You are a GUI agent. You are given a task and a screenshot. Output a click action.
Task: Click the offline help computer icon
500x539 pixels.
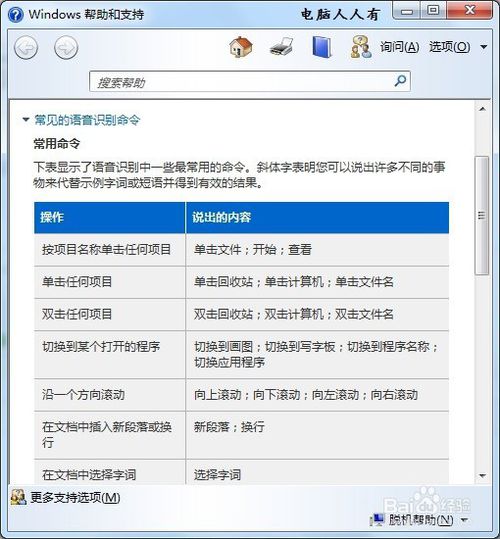378,520
